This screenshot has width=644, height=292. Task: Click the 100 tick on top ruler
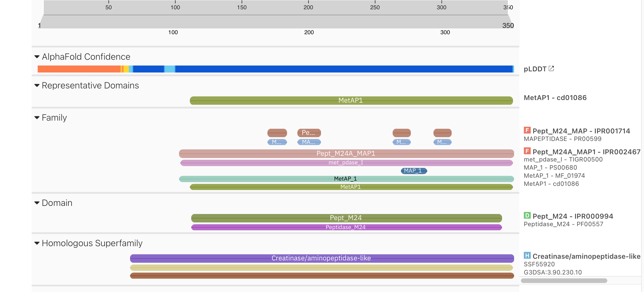coord(175,7)
